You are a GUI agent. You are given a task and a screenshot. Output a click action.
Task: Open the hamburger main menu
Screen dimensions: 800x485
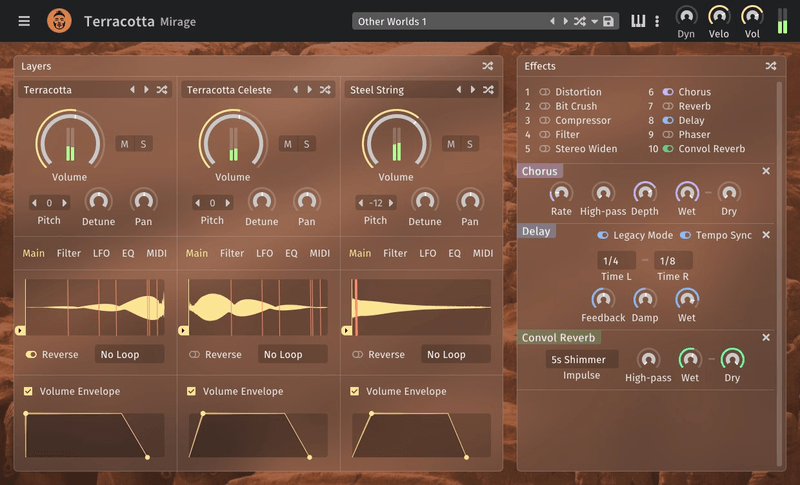[x=24, y=21]
